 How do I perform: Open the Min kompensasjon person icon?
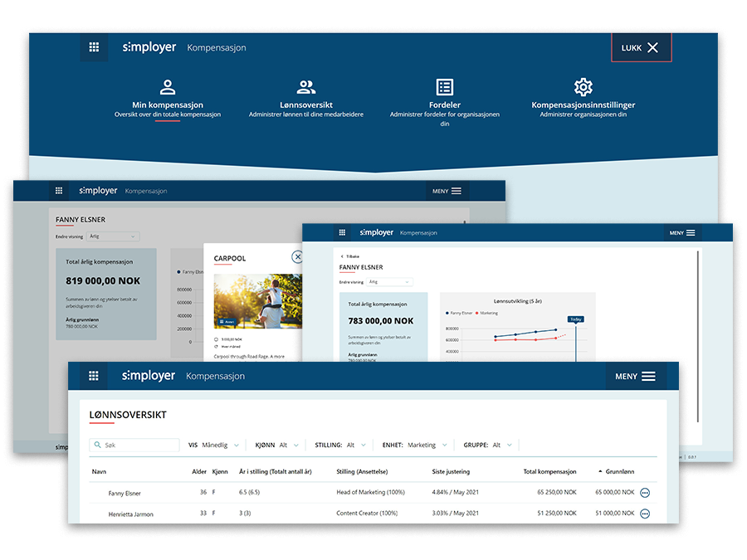pos(168,87)
